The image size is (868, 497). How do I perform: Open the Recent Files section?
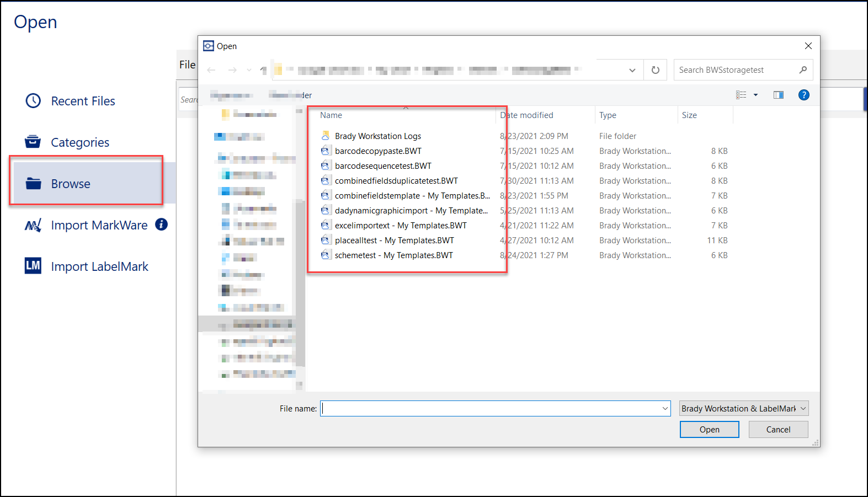pyautogui.click(x=83, y=101)
